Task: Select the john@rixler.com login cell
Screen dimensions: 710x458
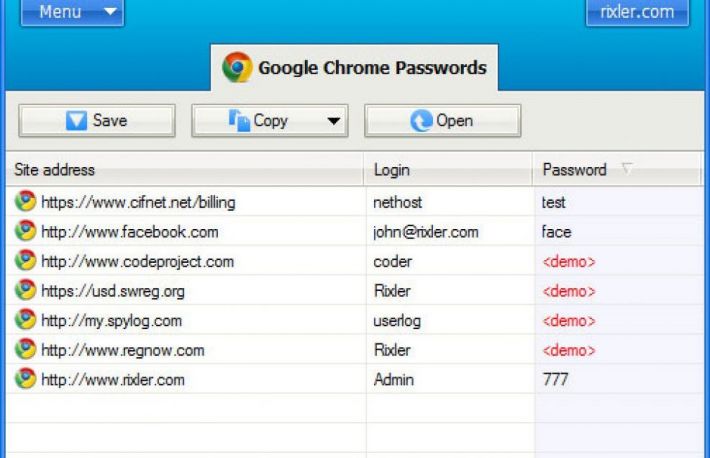Action: [426, 232]
